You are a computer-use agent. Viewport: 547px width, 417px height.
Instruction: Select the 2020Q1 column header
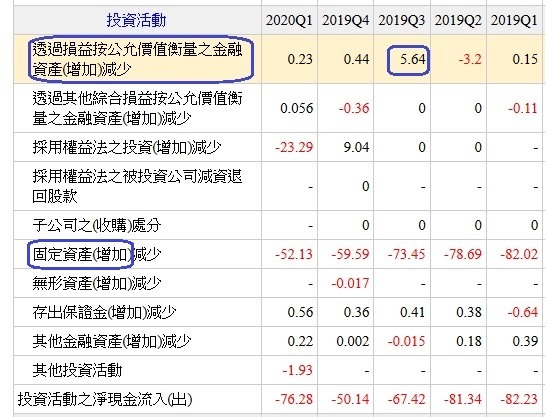[x=289, y=21]
